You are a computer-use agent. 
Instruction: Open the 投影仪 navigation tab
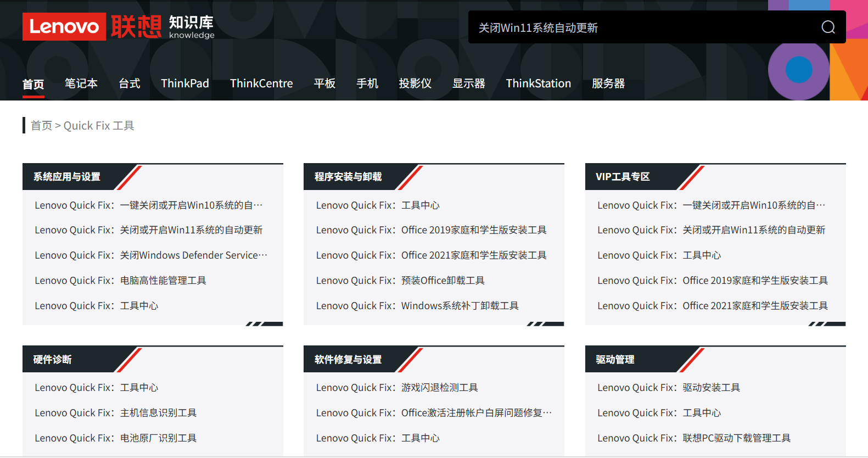415,83
